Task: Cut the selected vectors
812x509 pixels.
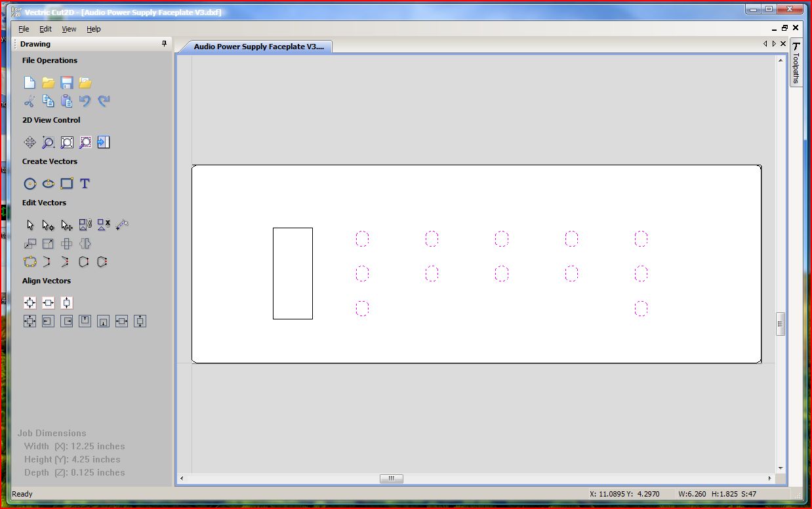Action: click(29, 101)
